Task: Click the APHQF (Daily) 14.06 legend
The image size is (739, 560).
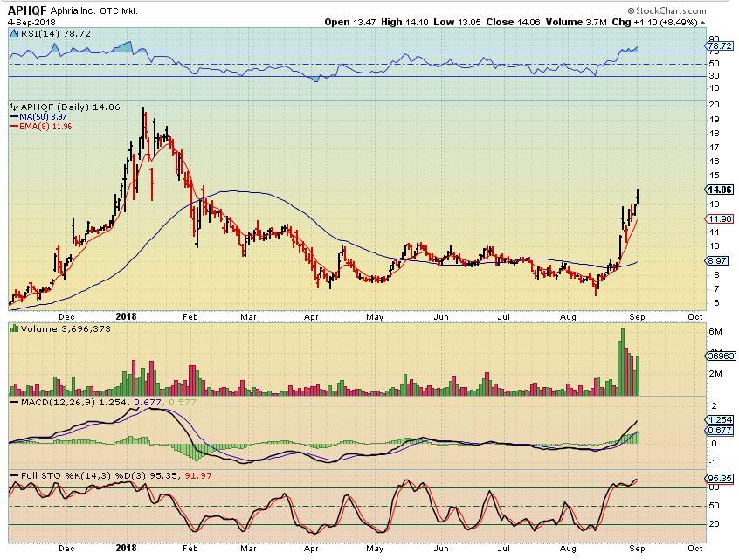Action: coord(70,107)
